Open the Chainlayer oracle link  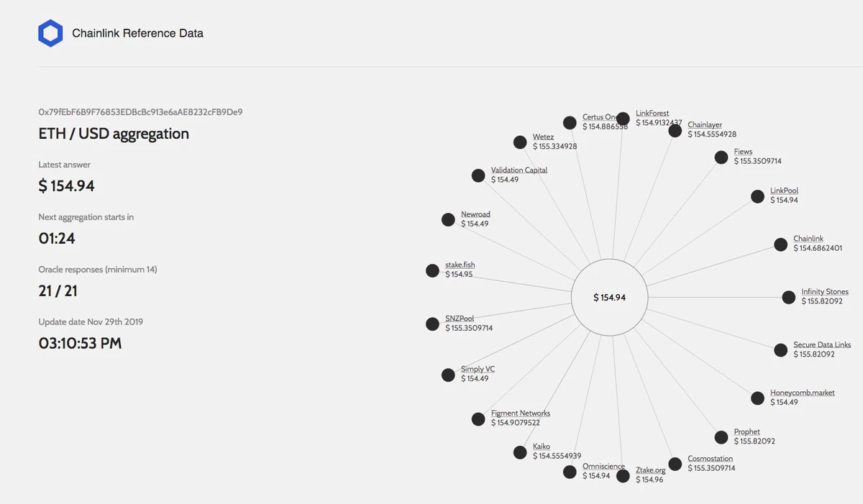(x=705, y=125)
